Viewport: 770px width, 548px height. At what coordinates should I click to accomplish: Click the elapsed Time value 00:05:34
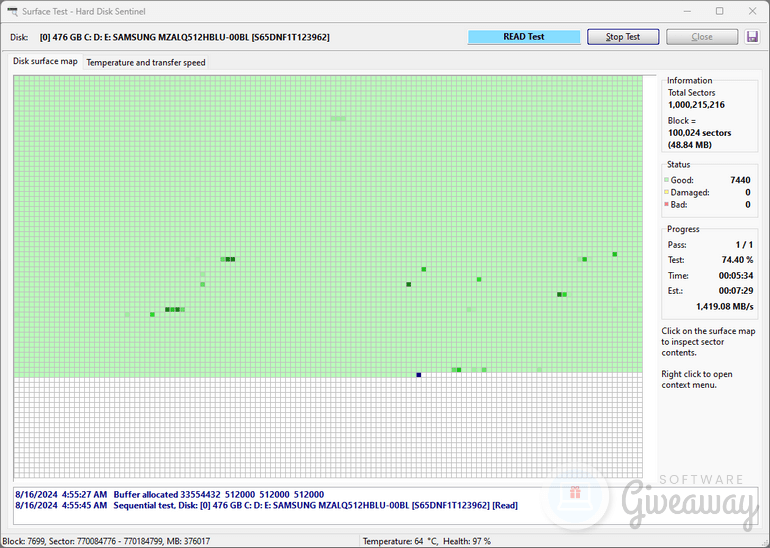tap(736, 275)
